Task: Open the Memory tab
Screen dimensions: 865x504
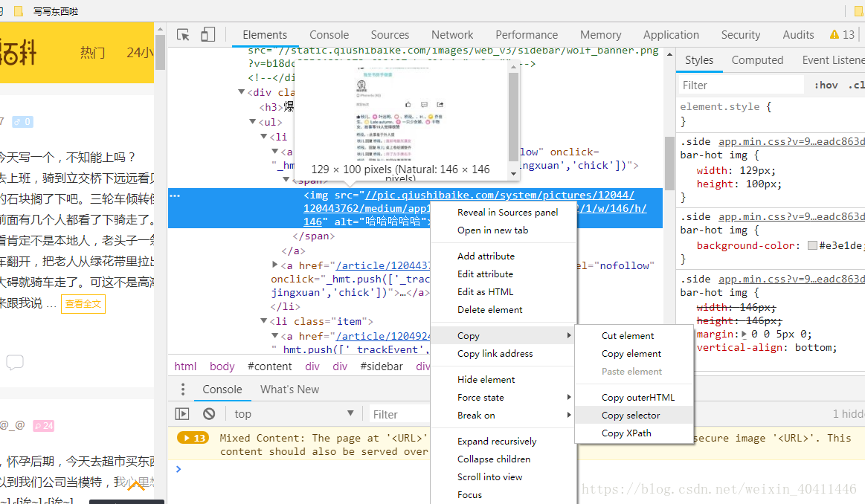Action: [x=601, y=35]
